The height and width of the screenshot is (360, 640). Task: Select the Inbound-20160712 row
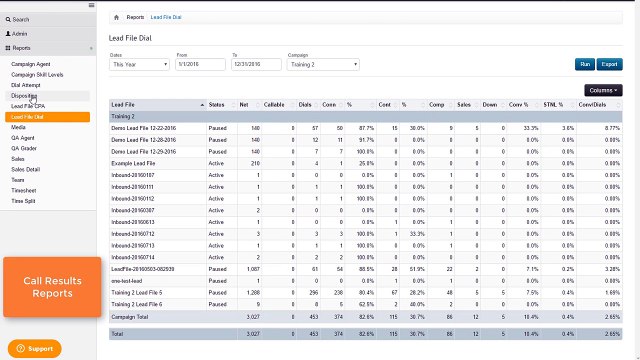pyautogui.click(x=366, y=234)
